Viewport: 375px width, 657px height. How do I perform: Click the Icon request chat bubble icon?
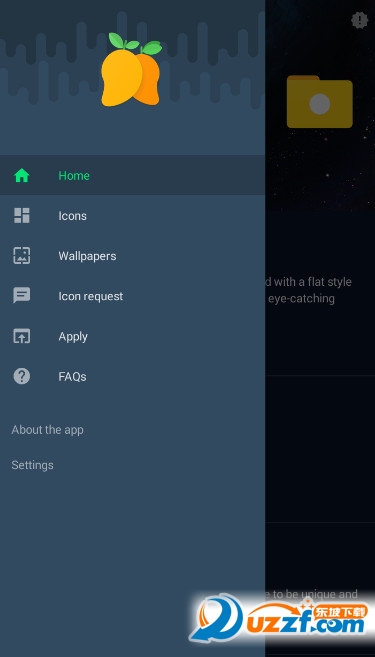[22, 296]
